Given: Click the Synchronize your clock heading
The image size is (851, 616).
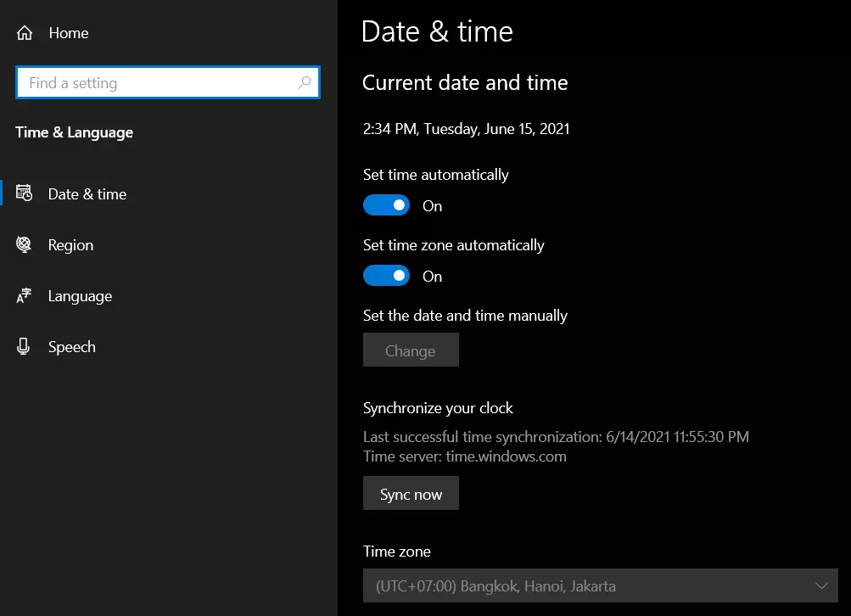Looking at the screenshot, I should coord(438,408).
